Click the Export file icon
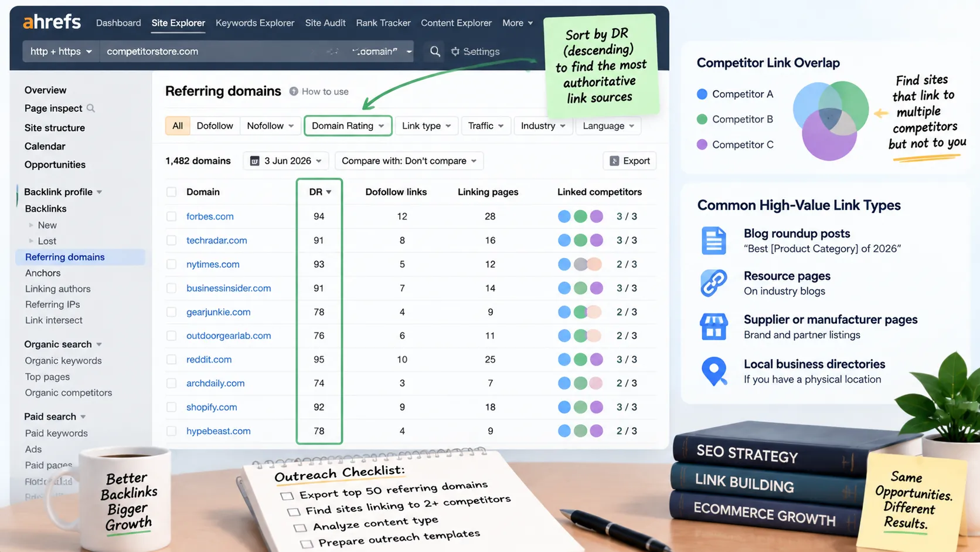Viewport: 980px width, 552px height. click(614, 161)
